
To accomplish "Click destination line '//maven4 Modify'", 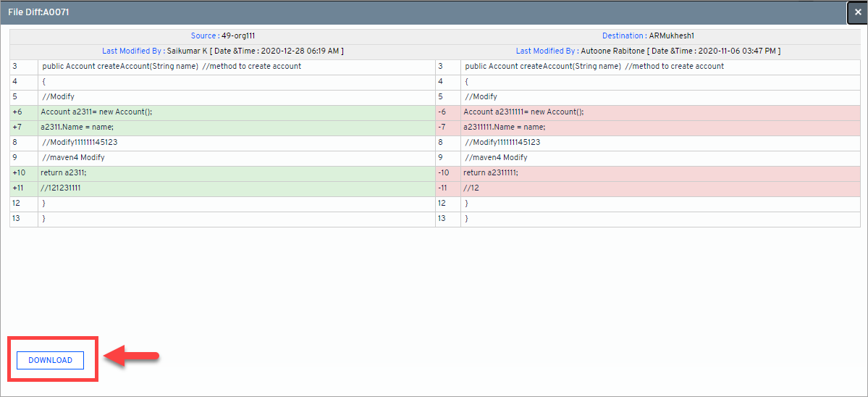I will click(x=496, y=157).
